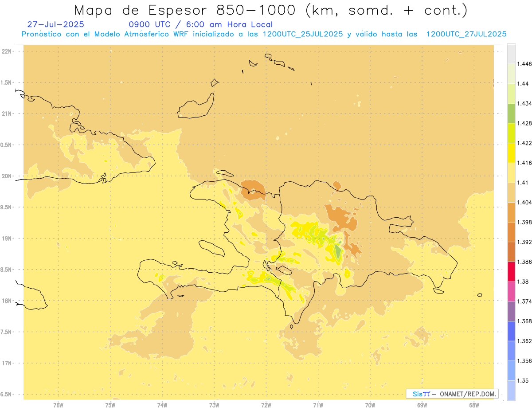Viewport: 532px width, 411px height.
Task: Click the 22N latitude axis label
Action: click(8, 51)
